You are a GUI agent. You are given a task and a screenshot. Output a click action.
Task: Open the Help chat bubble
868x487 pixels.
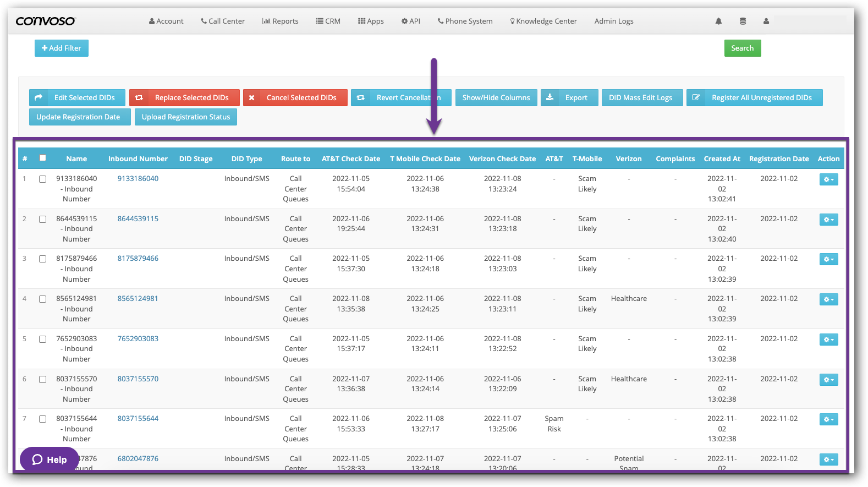point(49,459)
